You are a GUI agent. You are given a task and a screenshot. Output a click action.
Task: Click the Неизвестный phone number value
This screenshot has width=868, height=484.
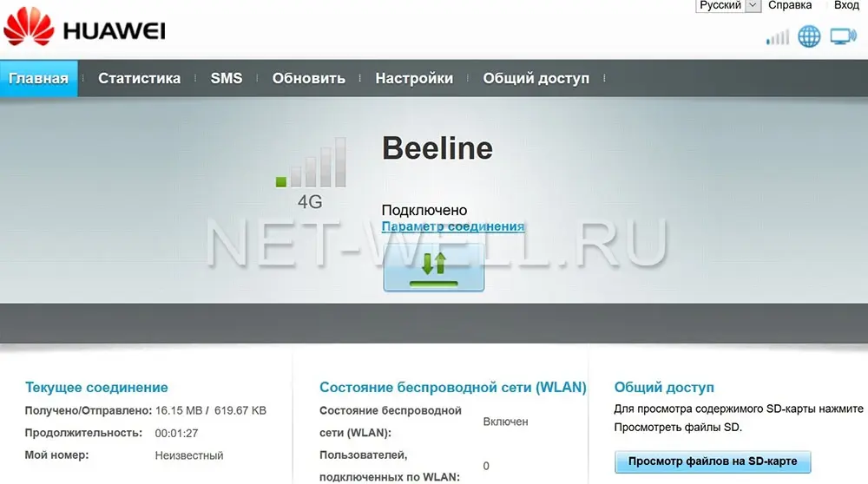[x=188, y=455]
